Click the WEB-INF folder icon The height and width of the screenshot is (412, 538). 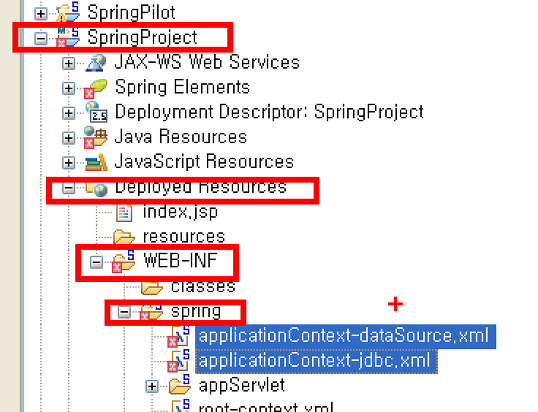pyautogui.click(x=124, y=262)
